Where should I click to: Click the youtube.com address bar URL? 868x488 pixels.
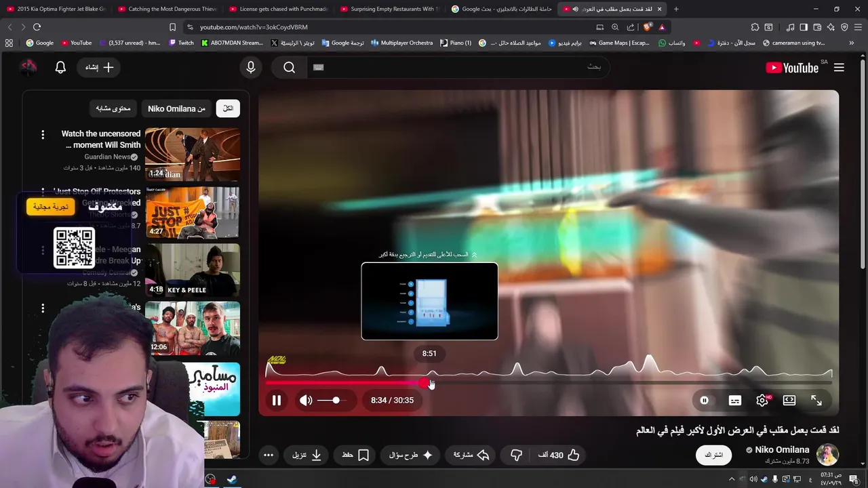pos(254,27)
